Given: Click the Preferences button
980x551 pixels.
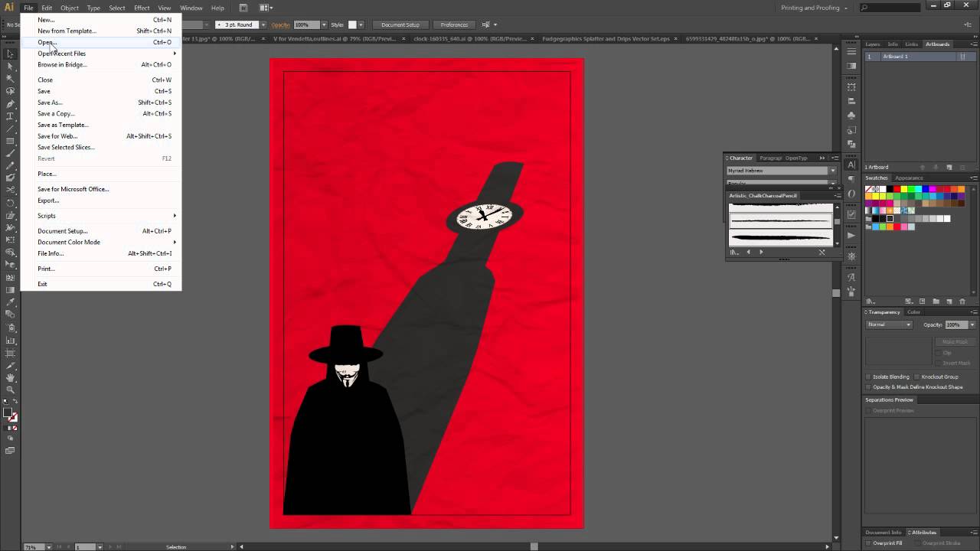Looking at the screenshot, I should tap(454, 24).
